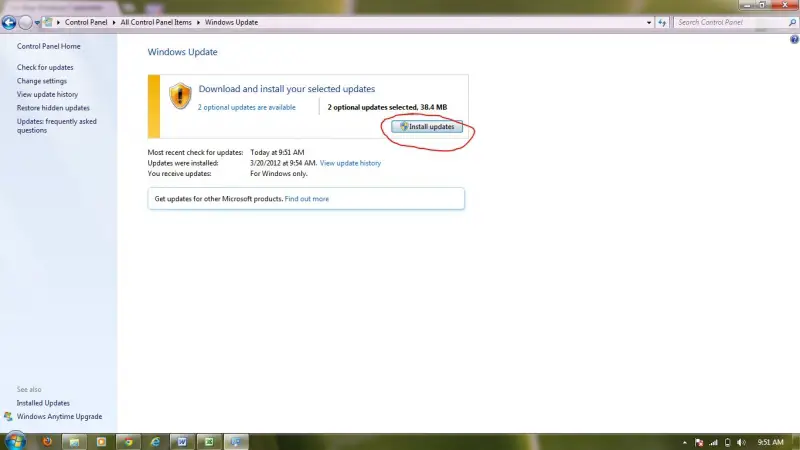Click the power battery tray icon
This screenshot has height=450, width=800.
(728, 442)
